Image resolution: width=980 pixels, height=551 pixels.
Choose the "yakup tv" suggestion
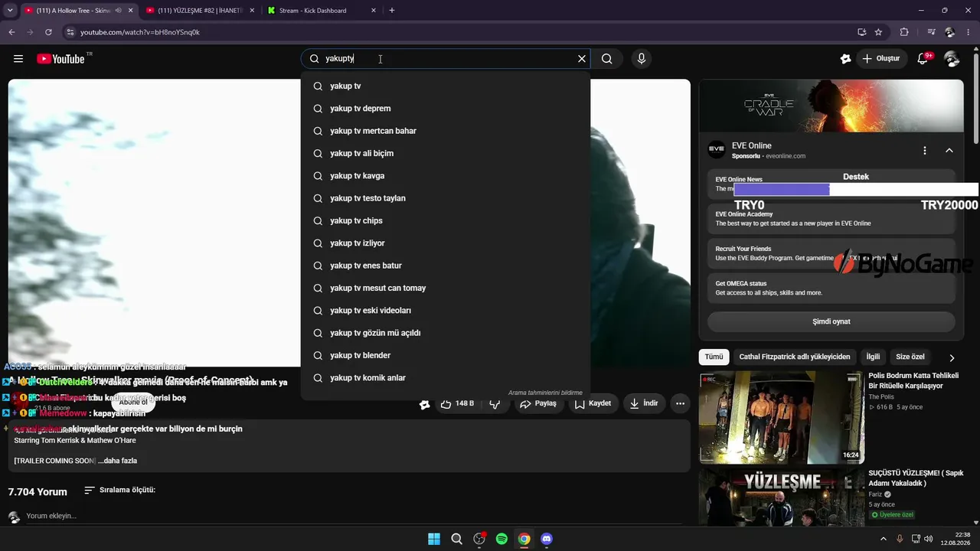[446, 86]
